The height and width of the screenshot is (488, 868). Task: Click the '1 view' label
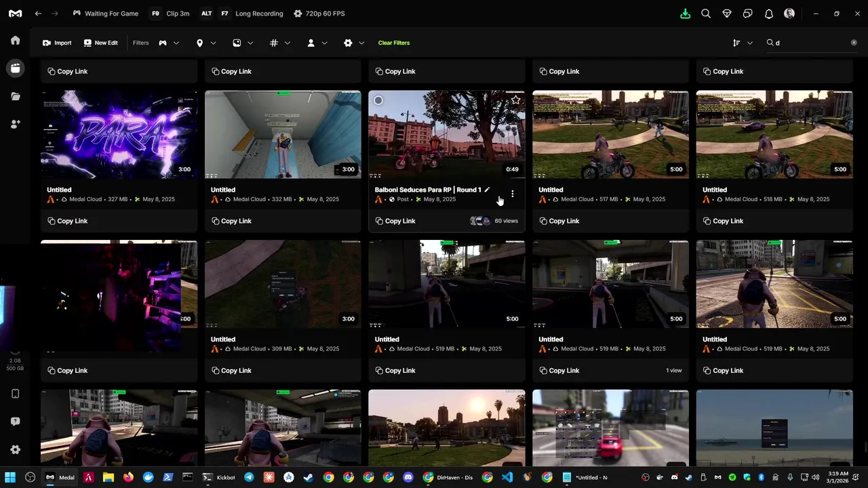coord(674,371)
